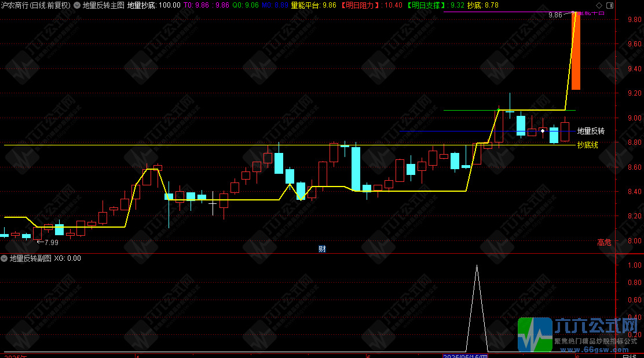This screenshot has height=358, width=644.
Task: Click the 【明日支撑】: 9.32 readout
Action: click(x=436, y=5)
